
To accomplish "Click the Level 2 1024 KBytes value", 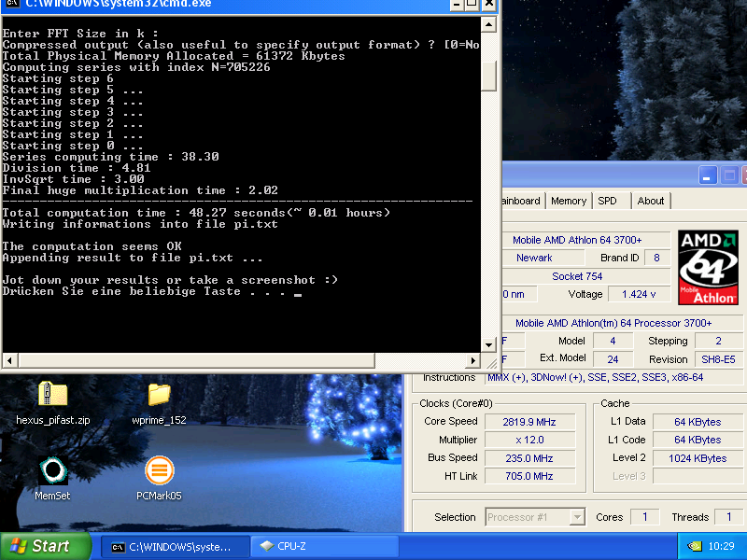I will pyautogui.click(x=698, y=458).
